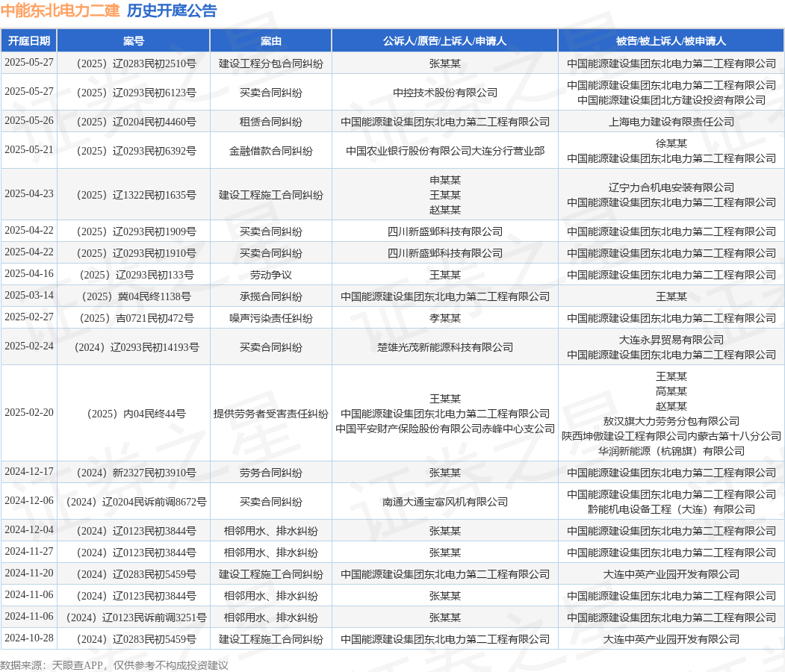Click plaintiff 中控技术股份有限公司
Viewport: 785px width, 672px height.
(x=445, y=93)
